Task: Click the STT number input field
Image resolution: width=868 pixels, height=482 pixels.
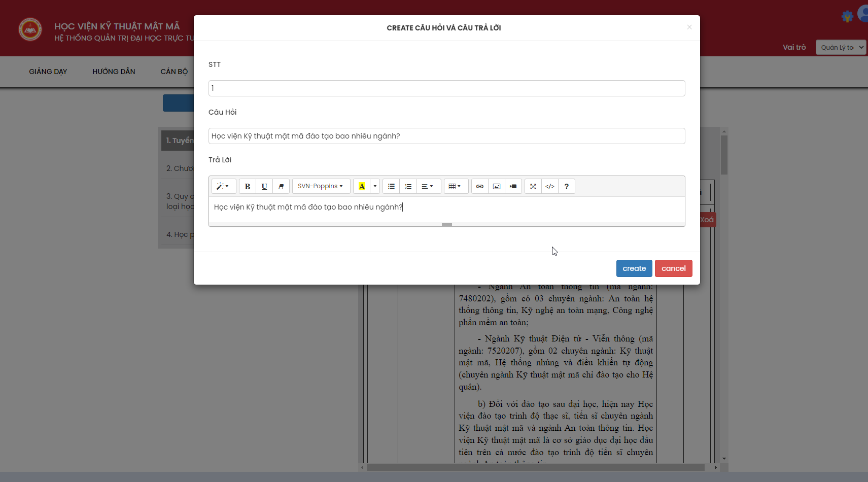Action: tap(446, 88)
